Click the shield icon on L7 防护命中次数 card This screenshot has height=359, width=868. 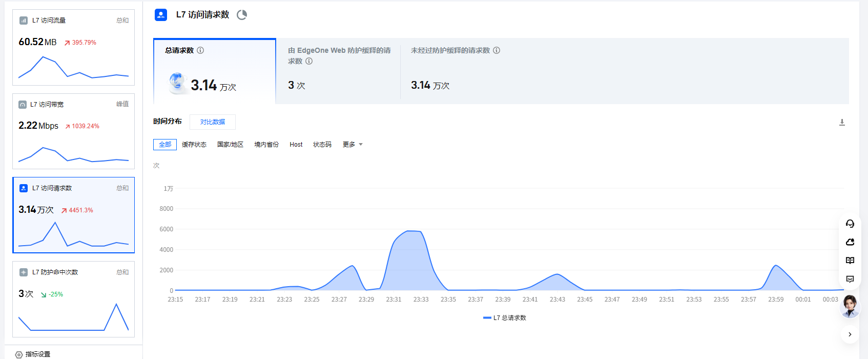pyautogui.click(x=24, y=272)
